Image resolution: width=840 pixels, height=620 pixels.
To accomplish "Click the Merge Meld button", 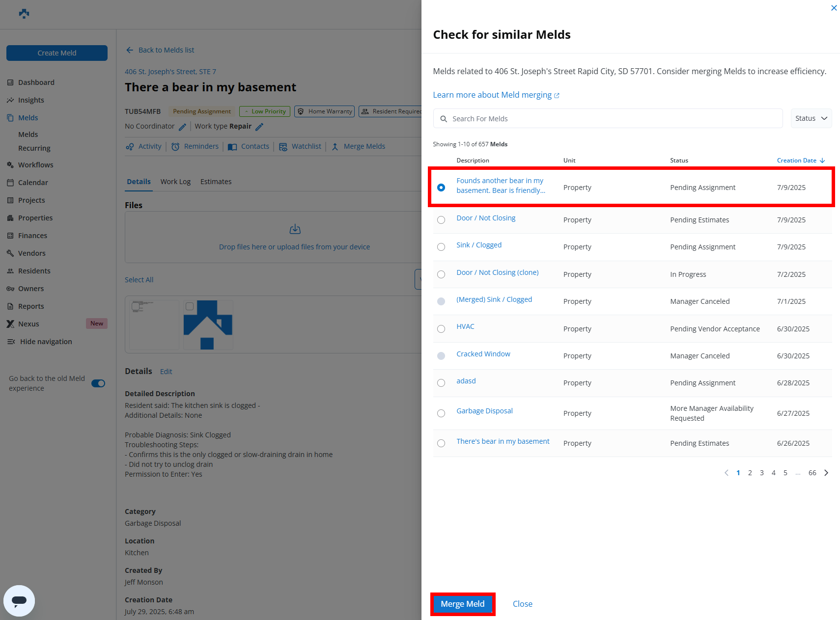I will click(x=462, y=604).
